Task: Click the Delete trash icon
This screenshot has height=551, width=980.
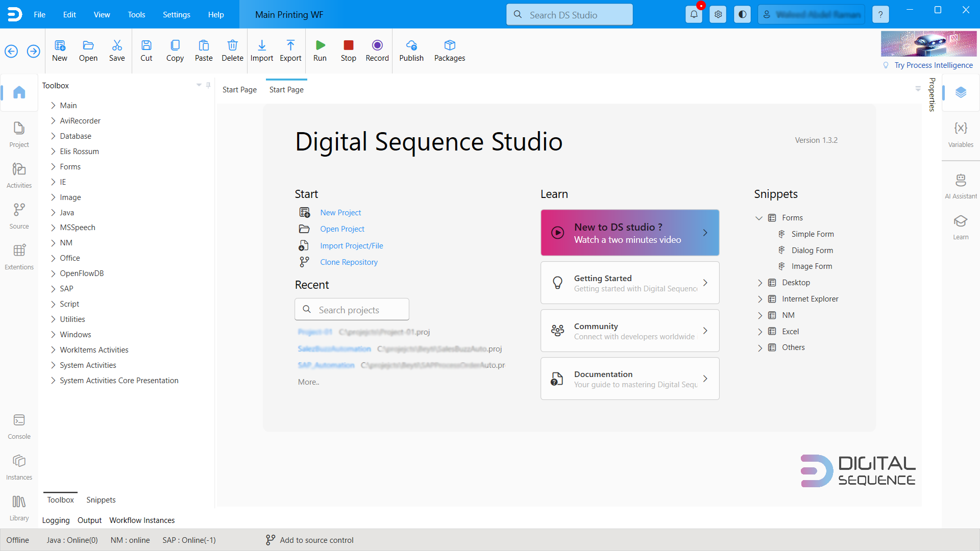Action: point(232,51)
